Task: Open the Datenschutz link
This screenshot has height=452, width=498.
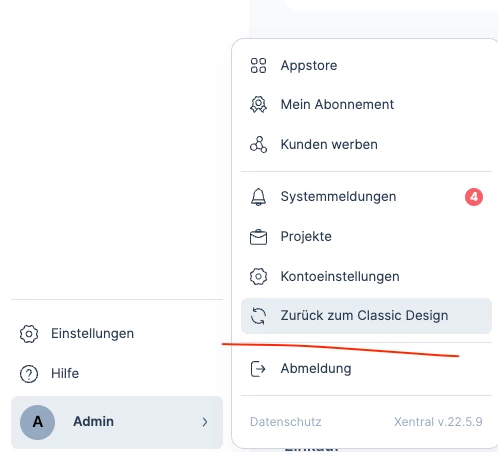Action: (286, 422)
